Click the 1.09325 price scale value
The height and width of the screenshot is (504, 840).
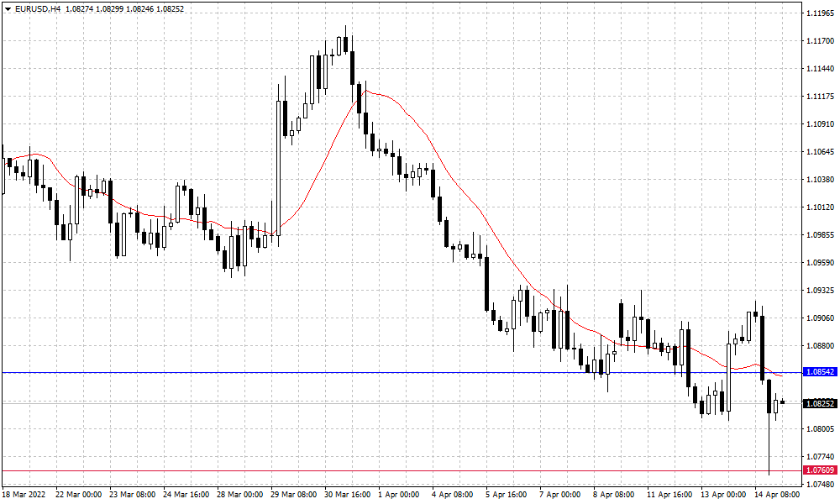point(820,291)
